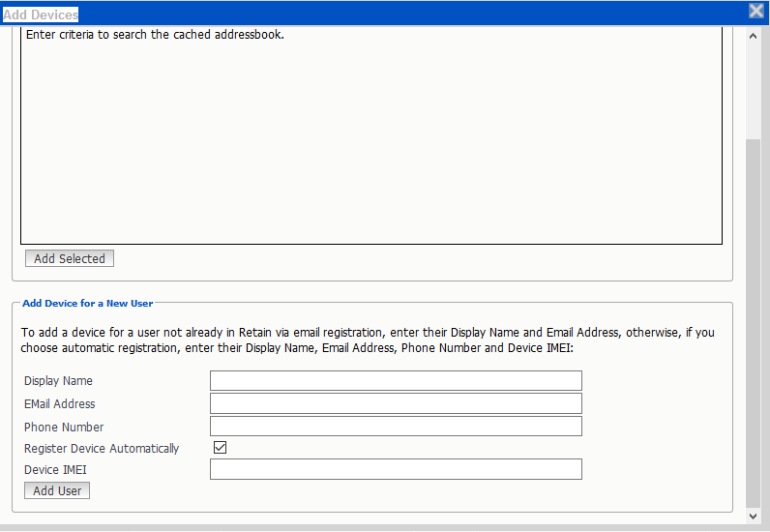Click the Add Device for a New User heading
The width and height of the screenshot is (770, 532).
88,304
